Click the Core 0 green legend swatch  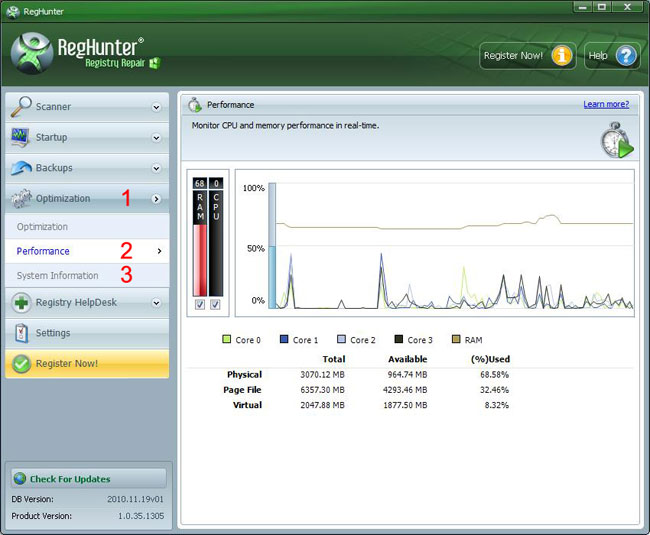coord(227,340)
